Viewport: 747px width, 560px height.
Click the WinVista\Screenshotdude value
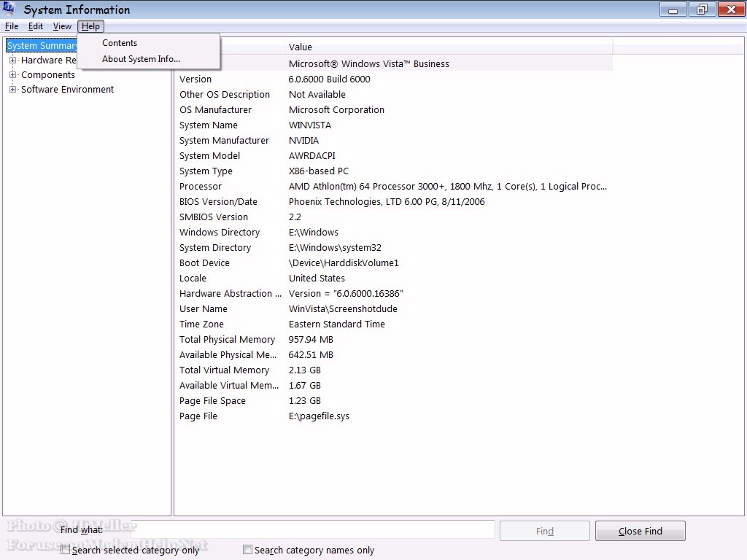343,308
